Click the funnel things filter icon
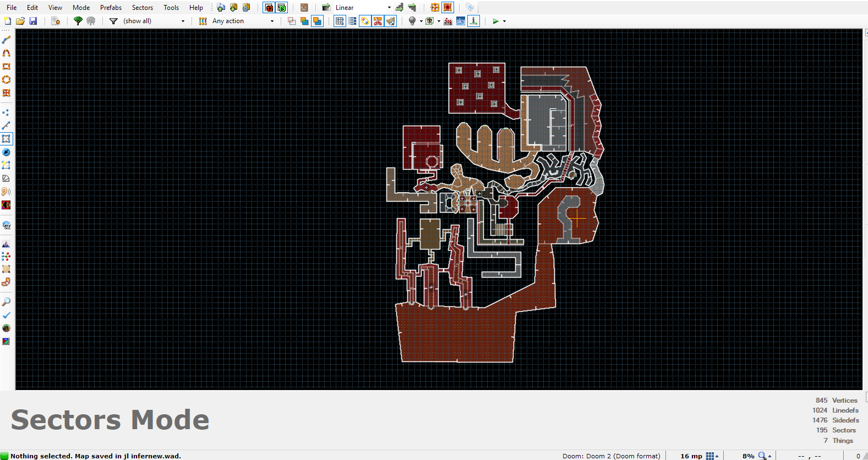 (x=113, y=21)
